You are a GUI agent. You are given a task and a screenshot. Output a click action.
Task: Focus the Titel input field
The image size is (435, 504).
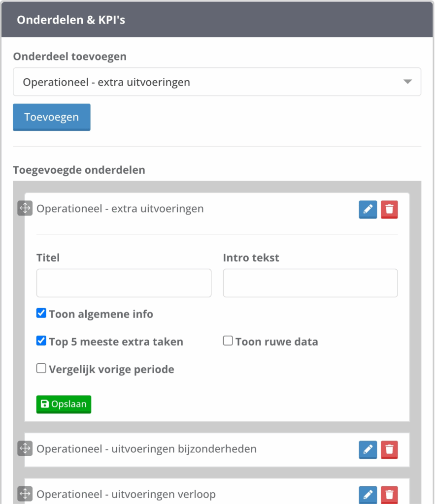coord(124,283)
